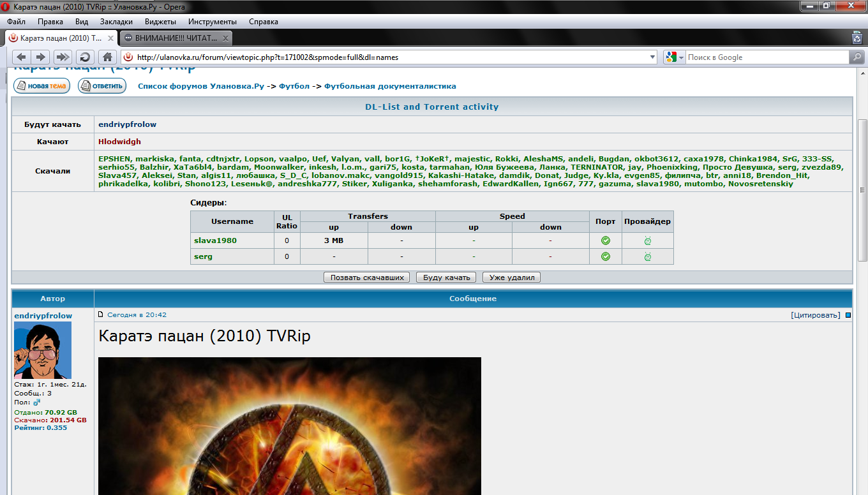The width and height of the screenshot is (868, 495).
Task: Click the "Скачано: 201.54 GB" stat
Action: click(50, 420)
